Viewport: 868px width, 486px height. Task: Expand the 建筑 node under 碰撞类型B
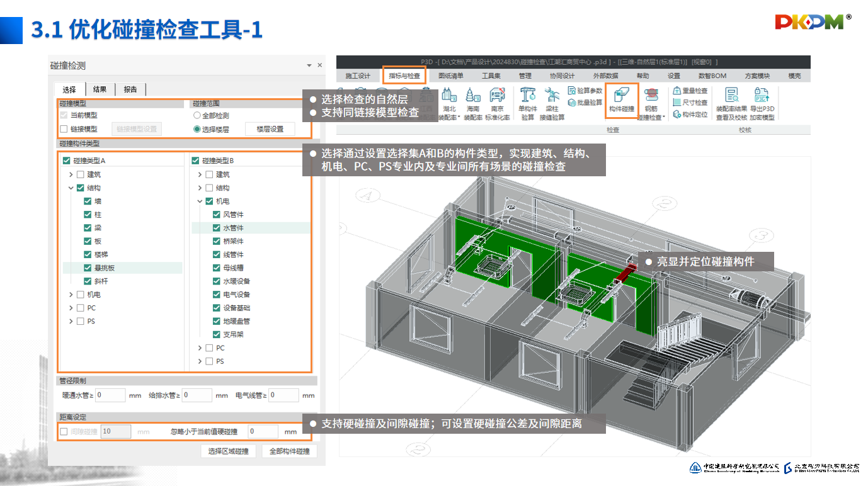point(200,174)
